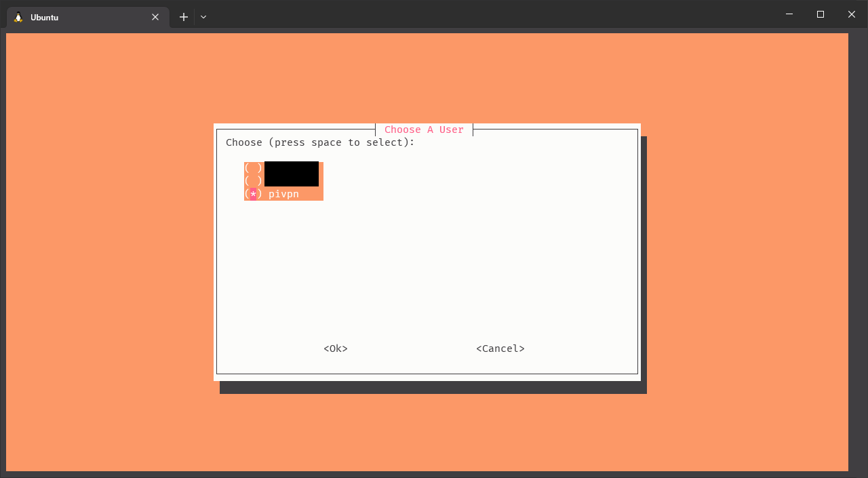Expand the new-tab profile dropdown chevron
This screenshot has width=868, height=478.
[203, 17]
